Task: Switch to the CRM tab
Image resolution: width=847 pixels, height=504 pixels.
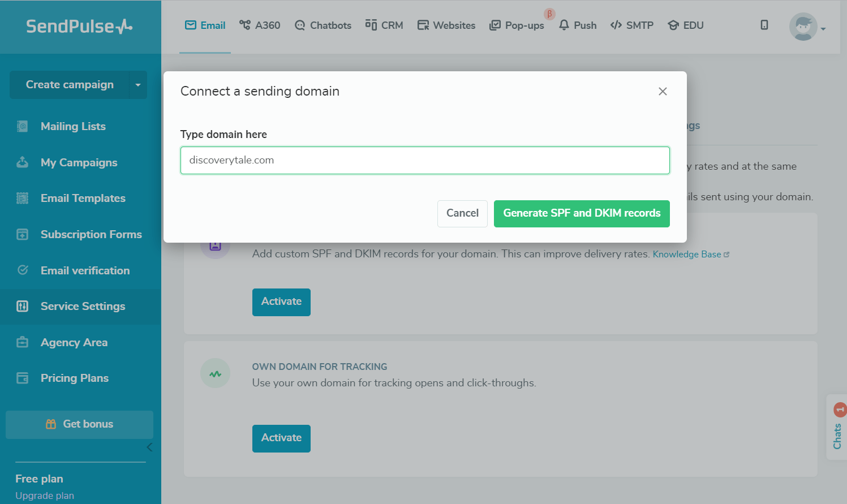Action: click(x=384, y=25)
